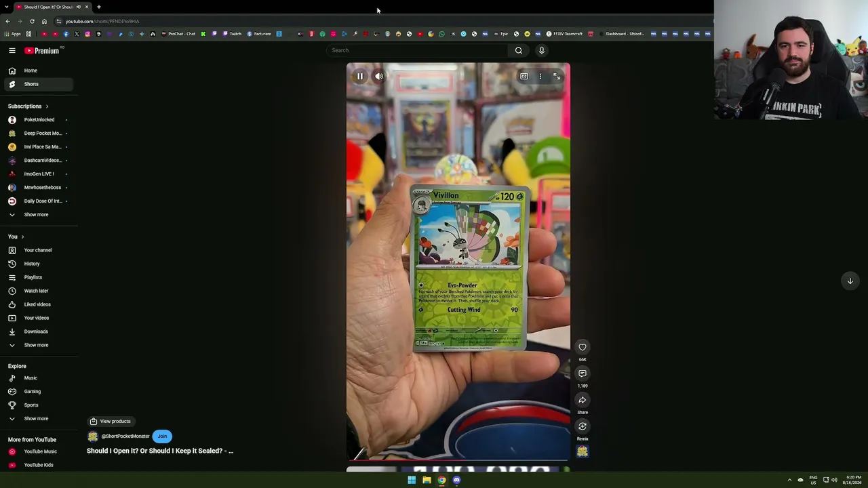Open File Explorer from the taskbar
868x488 pixels.
click(x=427, y=480)
